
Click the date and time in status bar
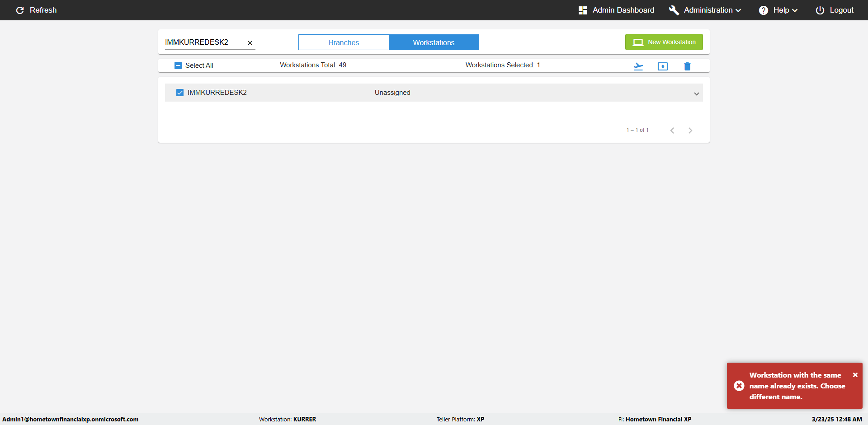837,419
